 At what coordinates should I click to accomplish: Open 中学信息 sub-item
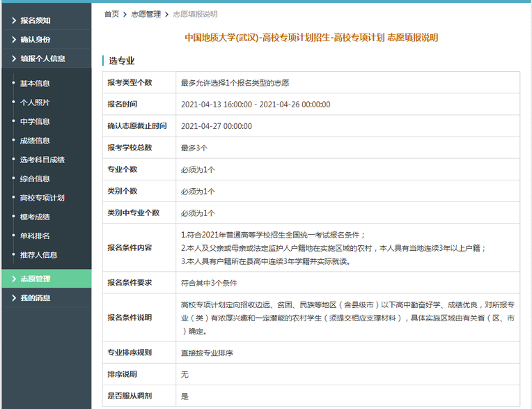click(x=35, y=121)
